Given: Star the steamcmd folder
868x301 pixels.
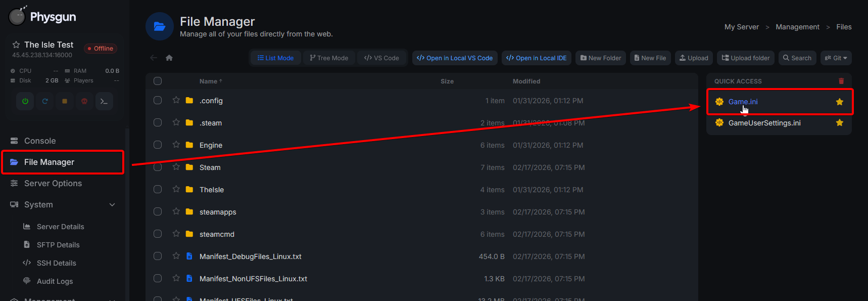Looking at the screenshot, I should point(176,234).
